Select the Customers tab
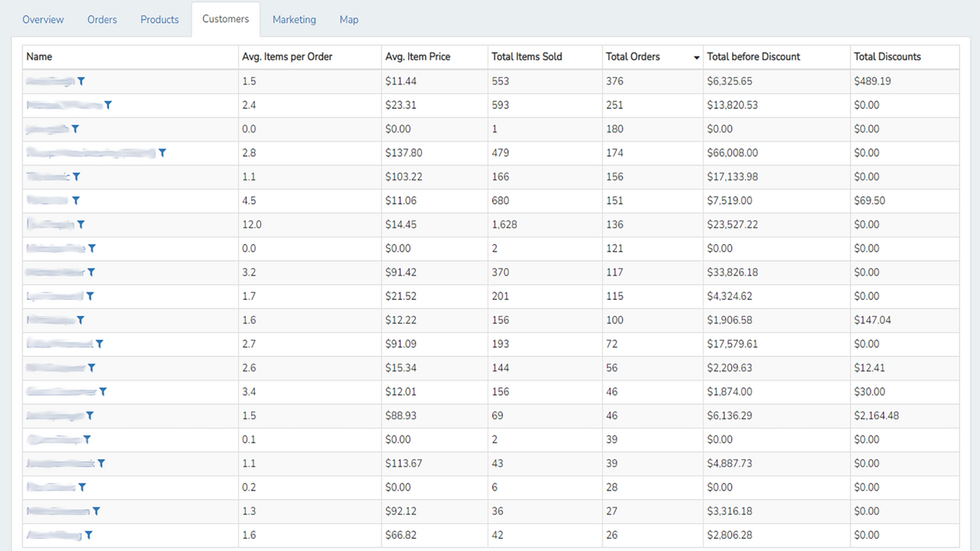980x551 pixels. point(225,19)
